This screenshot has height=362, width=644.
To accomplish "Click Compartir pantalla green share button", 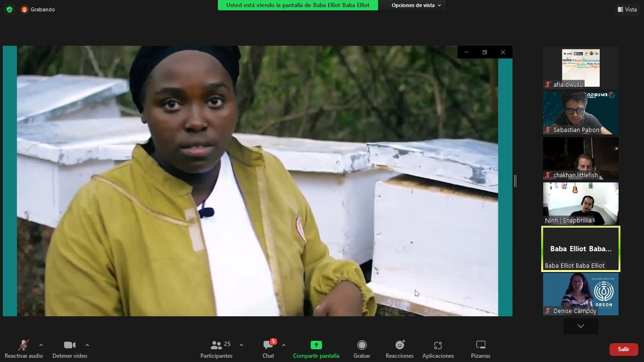I will pyautogui.click(x=316, y=349).
